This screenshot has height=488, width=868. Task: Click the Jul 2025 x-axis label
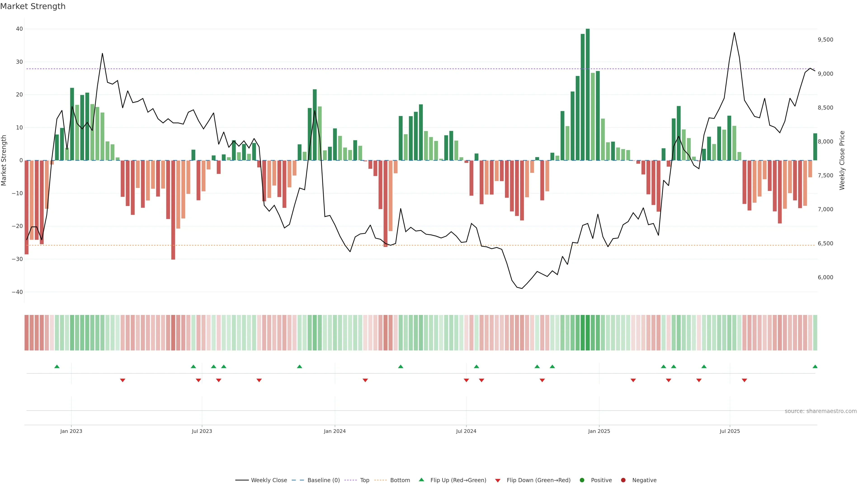click(729, 431)
